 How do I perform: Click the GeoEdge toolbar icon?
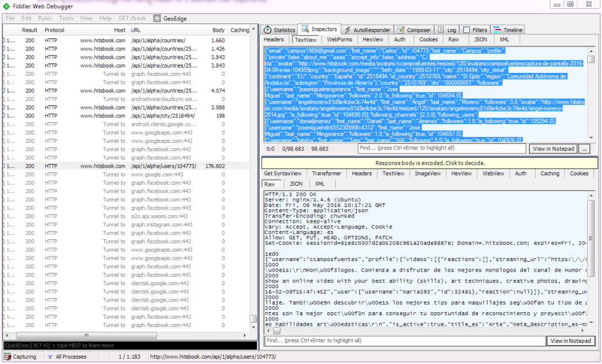(156, 18)
